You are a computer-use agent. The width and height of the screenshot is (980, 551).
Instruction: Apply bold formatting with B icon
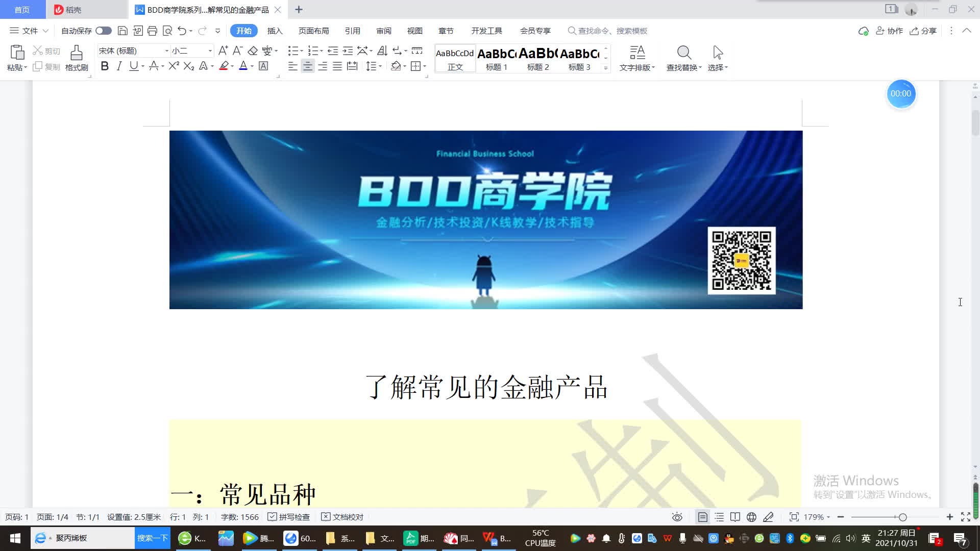click(105, 66)
